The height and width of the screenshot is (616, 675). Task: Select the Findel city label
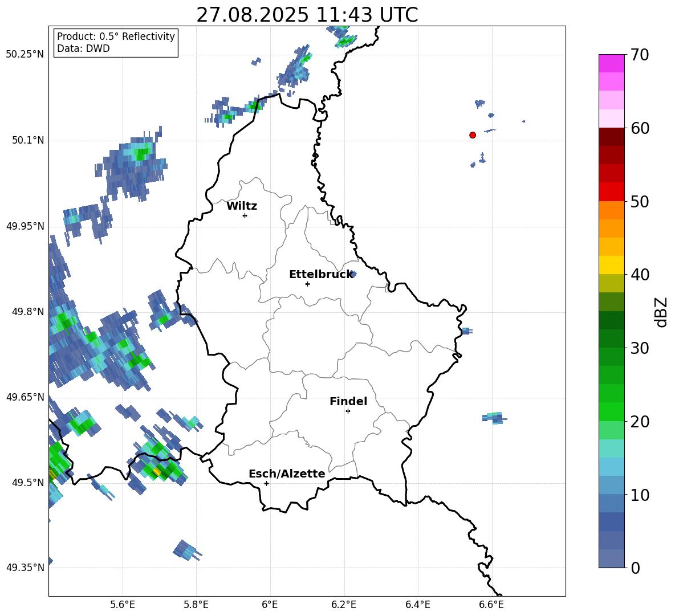pos(348,402)
